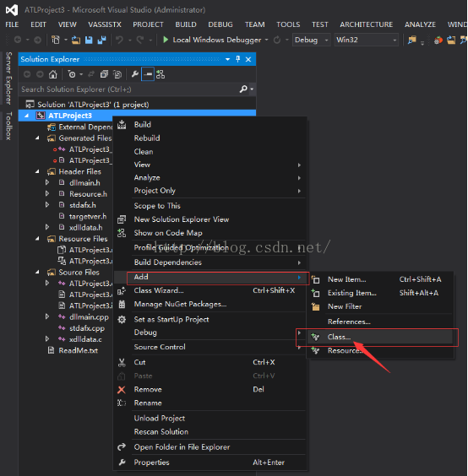Select stdafx.cpp in Source Files

(87, 328)
